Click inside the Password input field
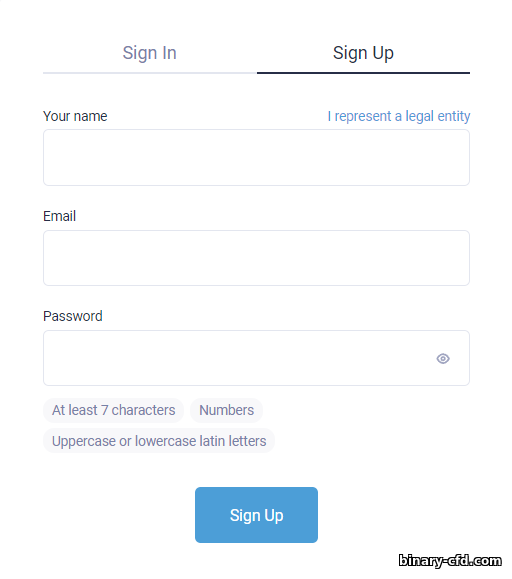 (x=256, y=358)
